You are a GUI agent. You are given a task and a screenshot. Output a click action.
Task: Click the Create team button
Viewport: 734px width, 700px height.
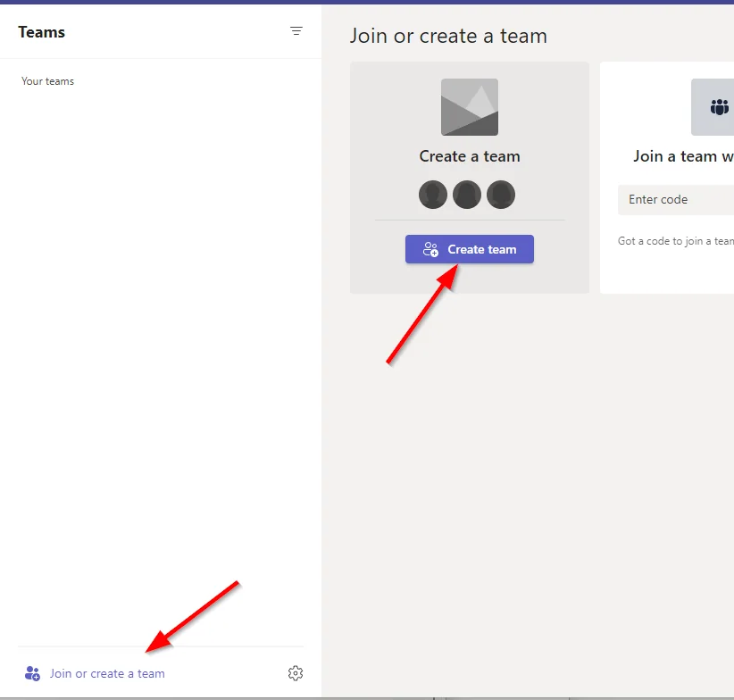(469, 249)
